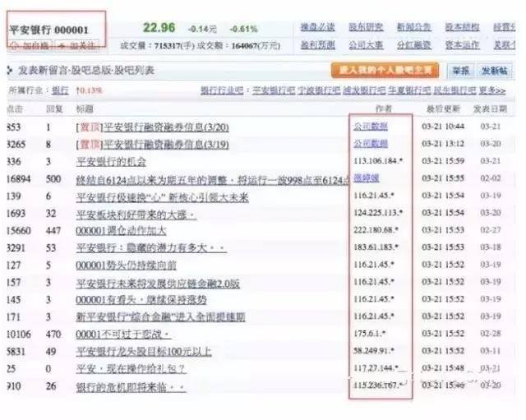Click the 发新帖 new post button

pyautogui.click(x=495, y=71)
